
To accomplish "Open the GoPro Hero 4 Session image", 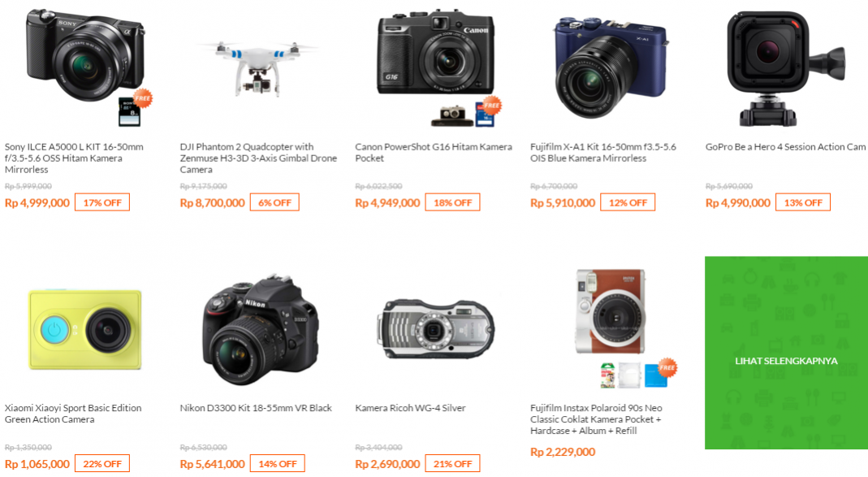I will [786, 68].
